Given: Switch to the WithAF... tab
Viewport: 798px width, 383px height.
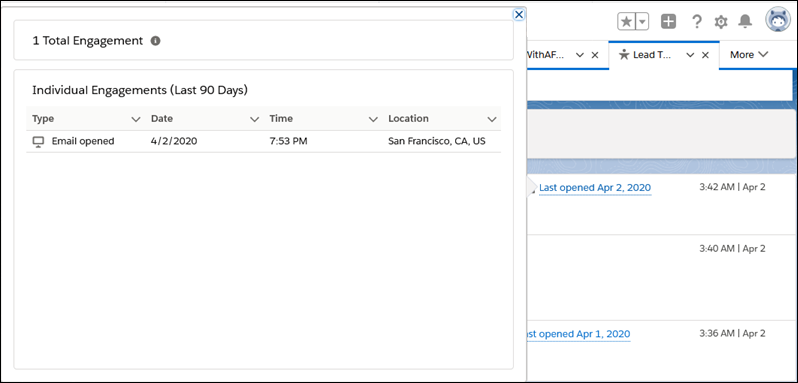Looking at the screenshot, I should point(545,55).
